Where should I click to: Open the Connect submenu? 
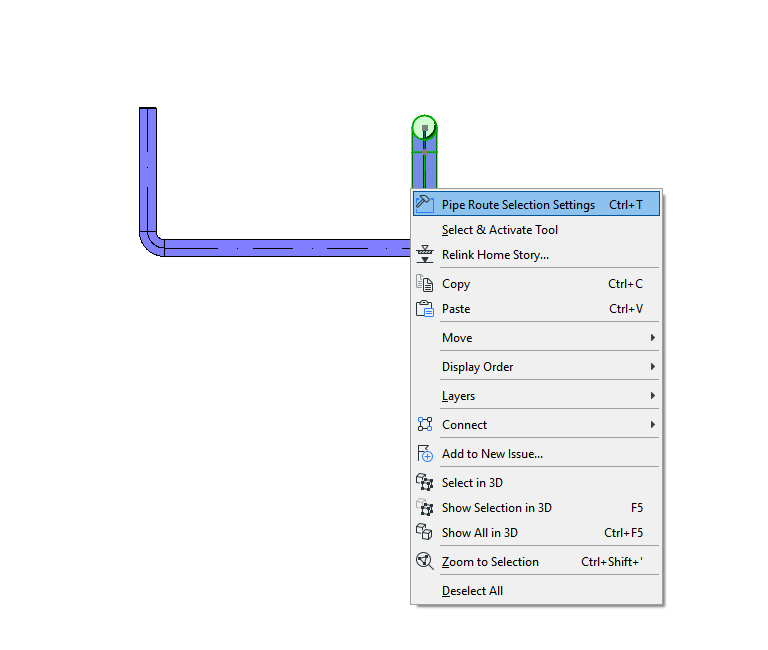coord(536,425)
